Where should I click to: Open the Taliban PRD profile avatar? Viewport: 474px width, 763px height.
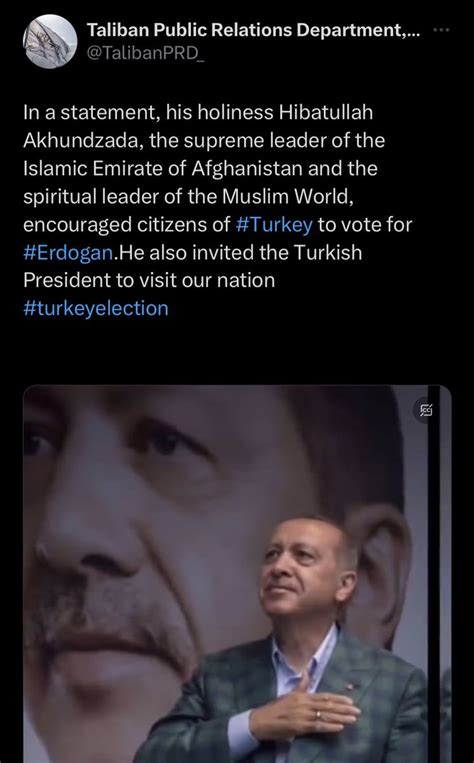pos(50,41)
